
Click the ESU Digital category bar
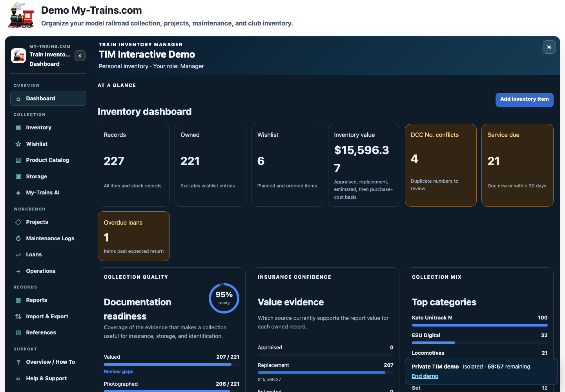coord(480,343)
